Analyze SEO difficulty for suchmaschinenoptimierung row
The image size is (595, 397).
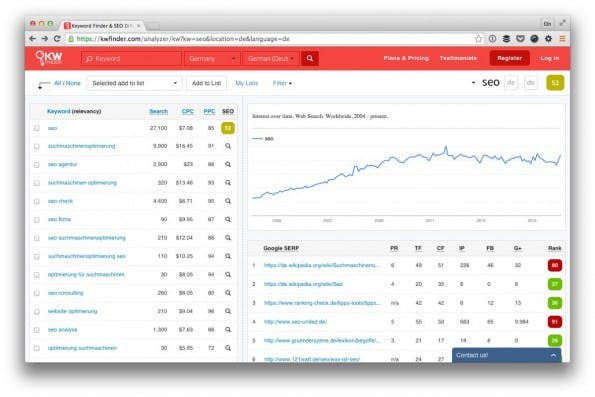click(228, 146)
